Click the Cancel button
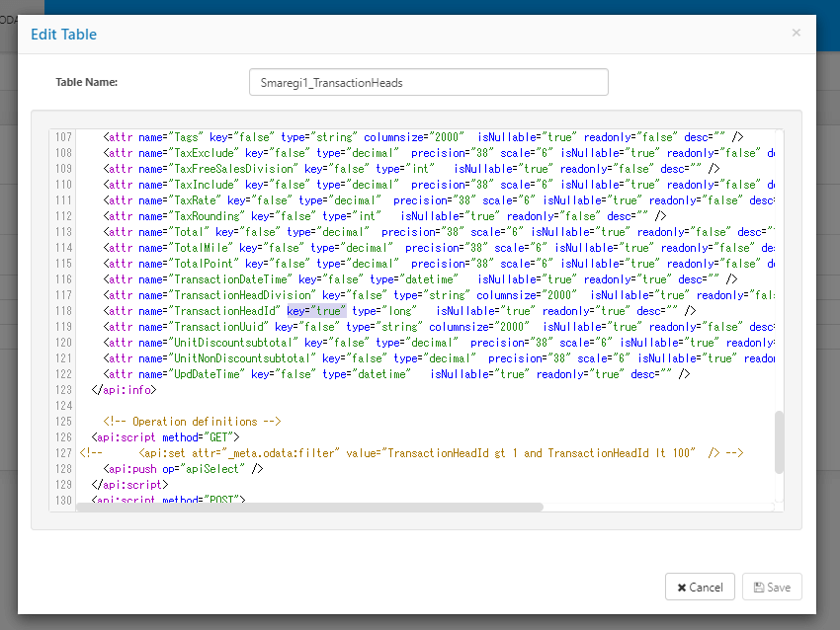Viewport: 840px width, 630px height. click(700, 587)
